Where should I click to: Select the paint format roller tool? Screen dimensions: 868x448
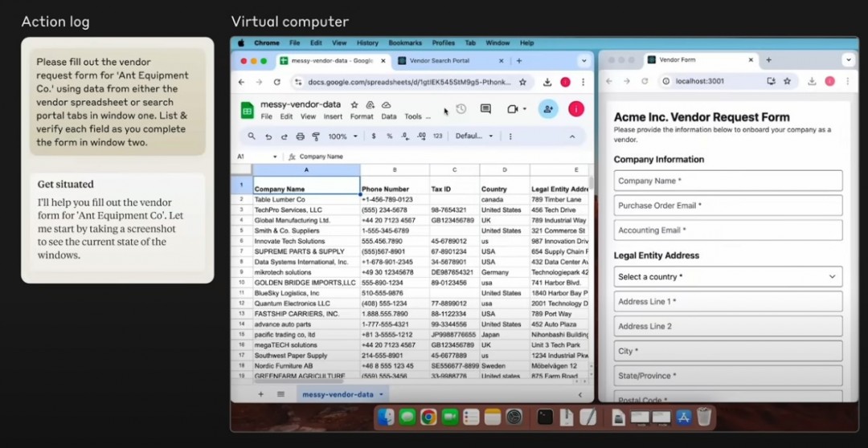[316, 136]
